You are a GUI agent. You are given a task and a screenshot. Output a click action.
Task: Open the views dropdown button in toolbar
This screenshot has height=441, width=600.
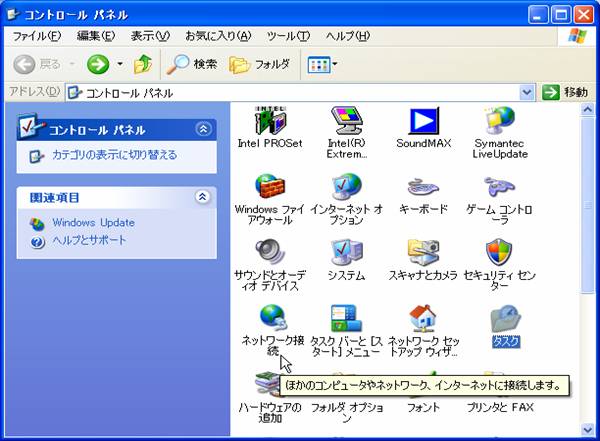pos(322,64)
